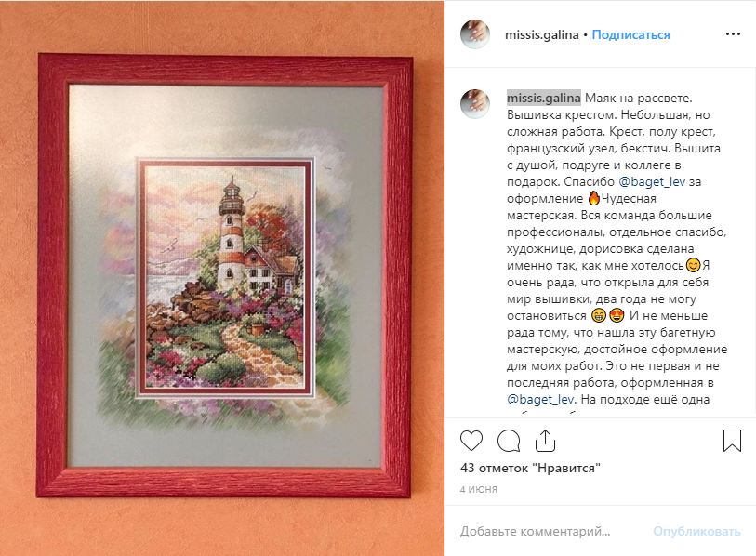
Task: Focus the Добавьте комментарий input field
Action: click(x=550, y=531)
